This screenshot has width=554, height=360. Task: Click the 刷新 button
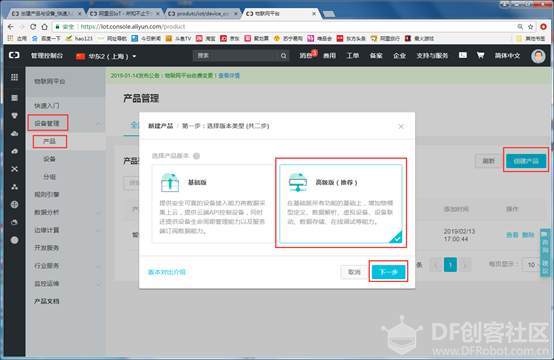coord(489,161)
